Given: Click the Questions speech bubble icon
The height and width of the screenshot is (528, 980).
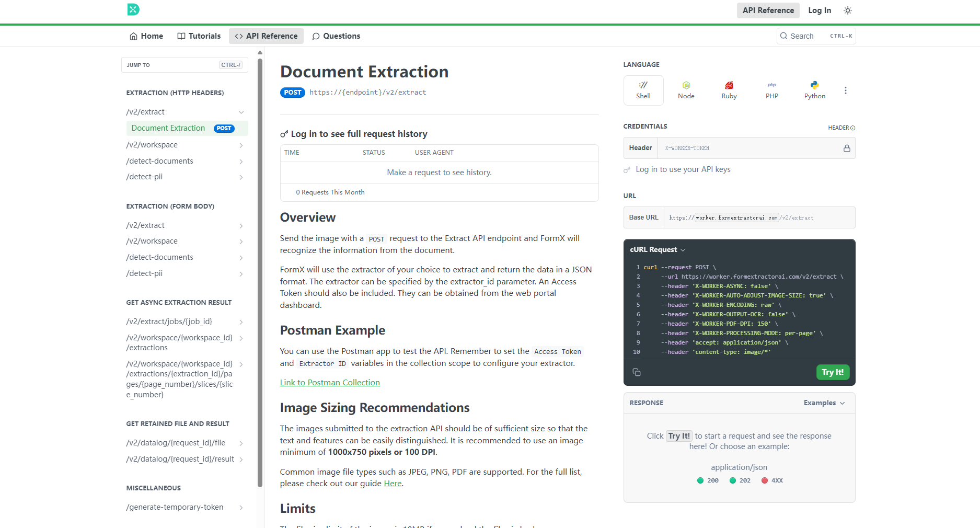Looking at the screenshot, I should 316,36.
